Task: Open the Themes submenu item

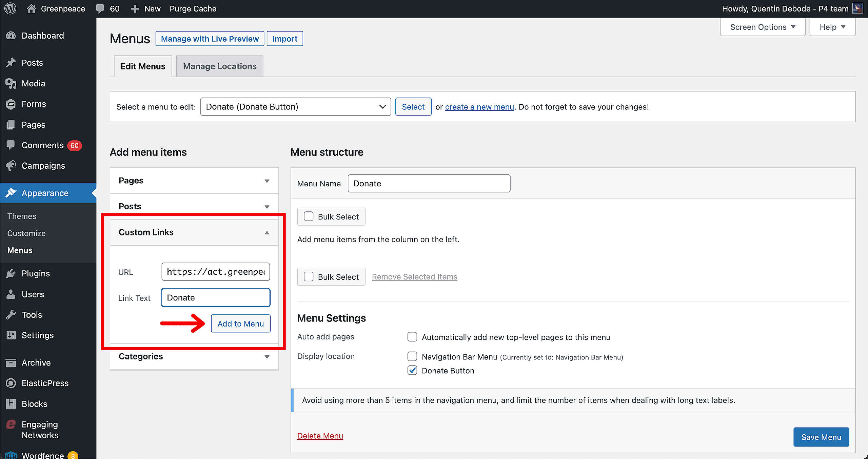Action: pyautogui.click(x=22, y=216)
